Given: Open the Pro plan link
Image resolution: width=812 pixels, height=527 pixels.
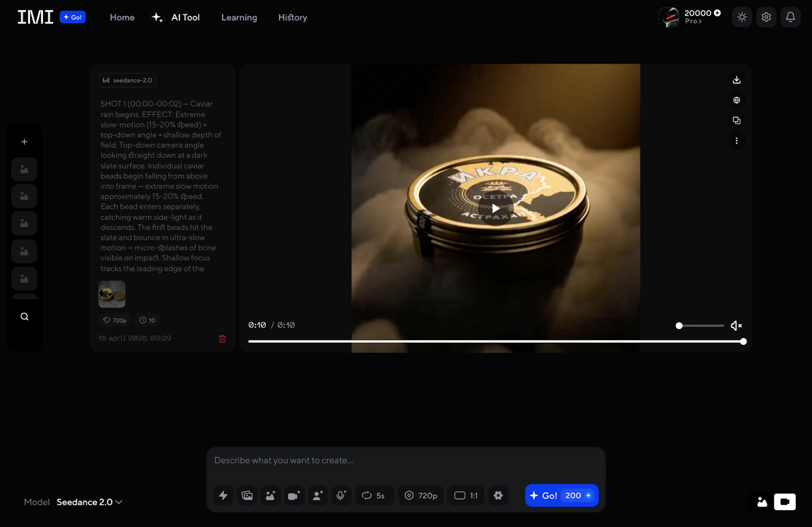Looking at the screenshot, I should [x=693, y=21].
